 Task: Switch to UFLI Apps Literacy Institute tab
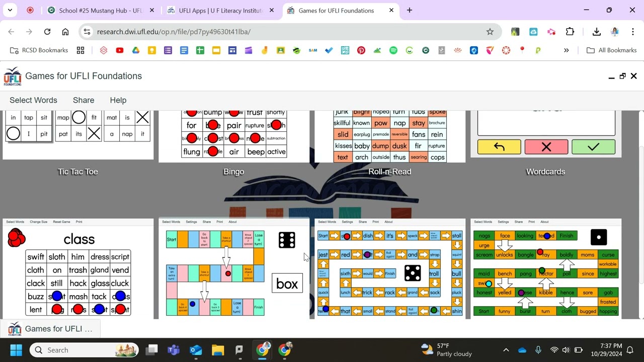[221, 10]
